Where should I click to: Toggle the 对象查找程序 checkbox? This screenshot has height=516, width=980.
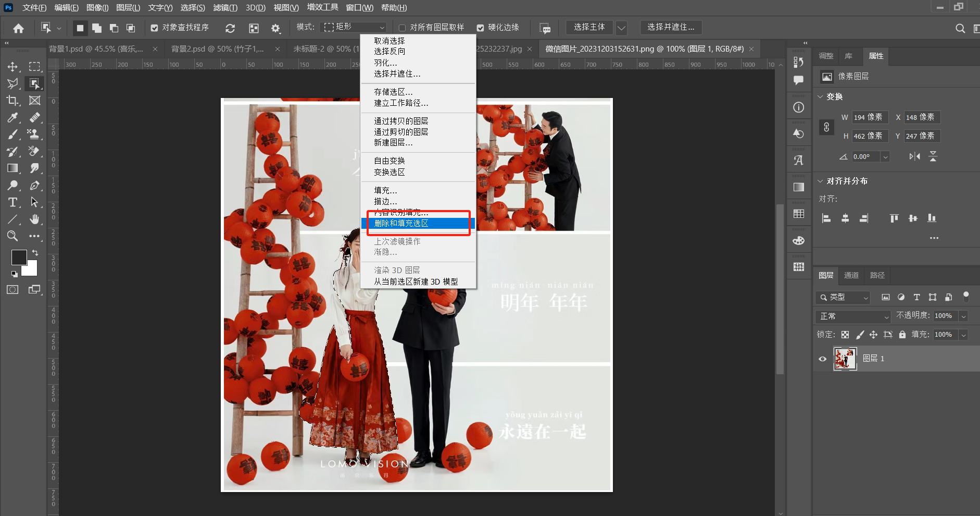click(154, 28)
